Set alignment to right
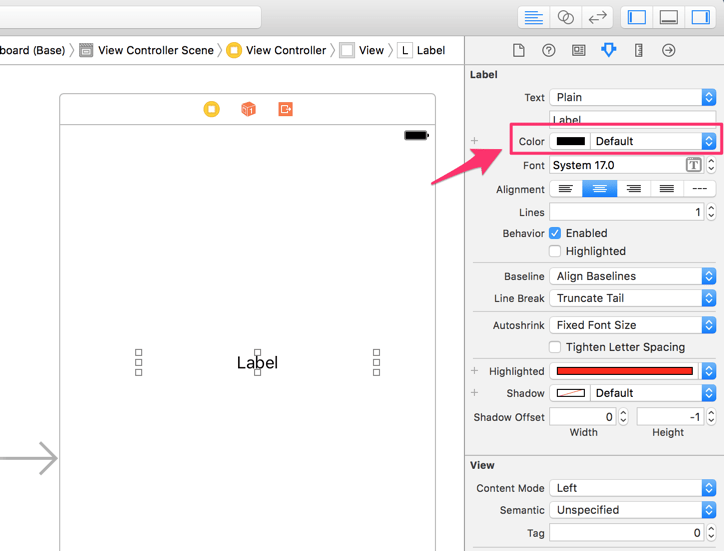The width and height of the screenshot is (724, 551). [x=634, y=189]
